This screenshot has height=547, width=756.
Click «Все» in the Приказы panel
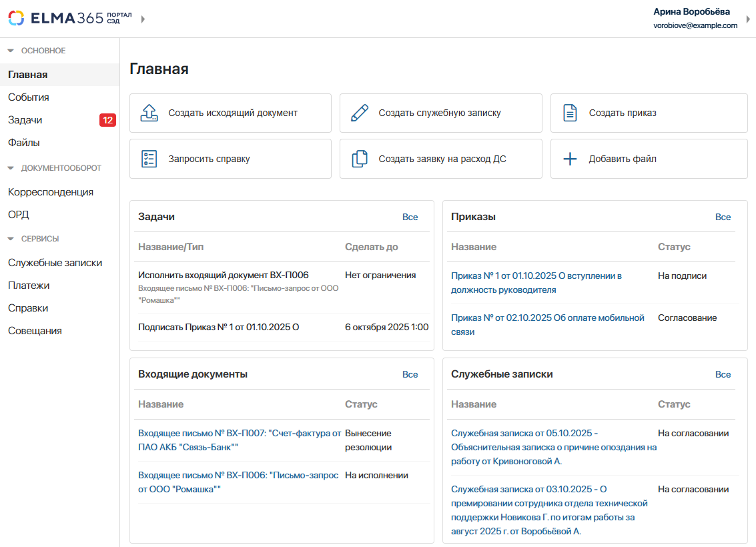tap(723, 217)
